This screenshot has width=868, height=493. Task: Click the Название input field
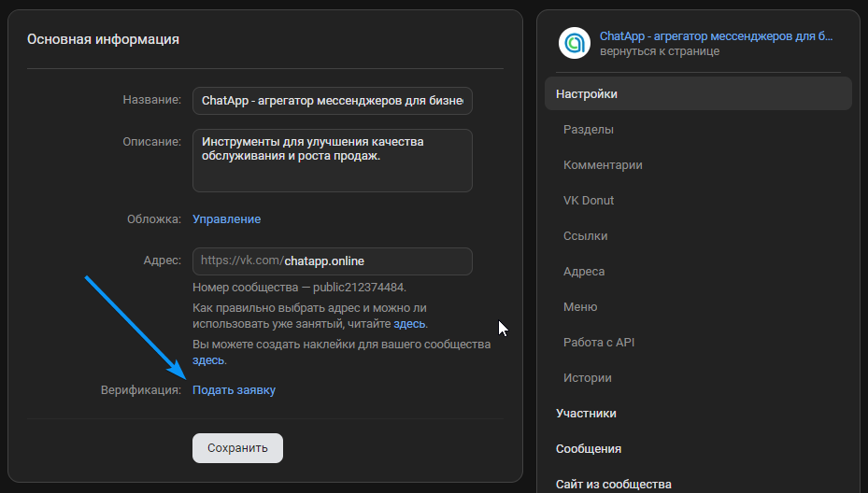pyautogui.click(x=332, y=101)
